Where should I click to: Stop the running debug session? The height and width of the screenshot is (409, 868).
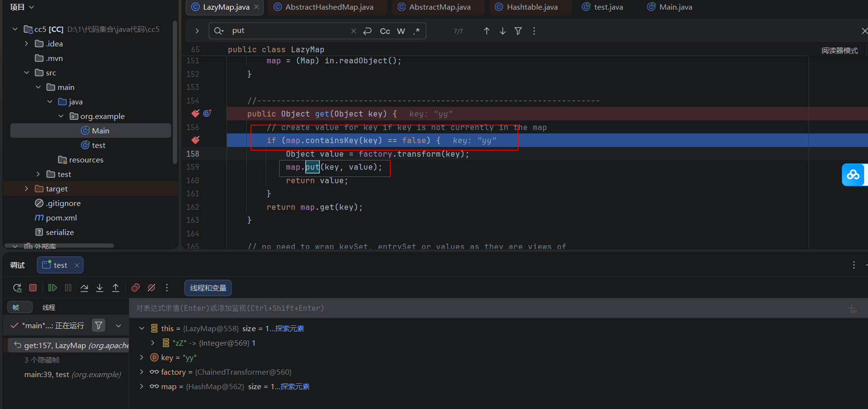click(x=33, y=288)
